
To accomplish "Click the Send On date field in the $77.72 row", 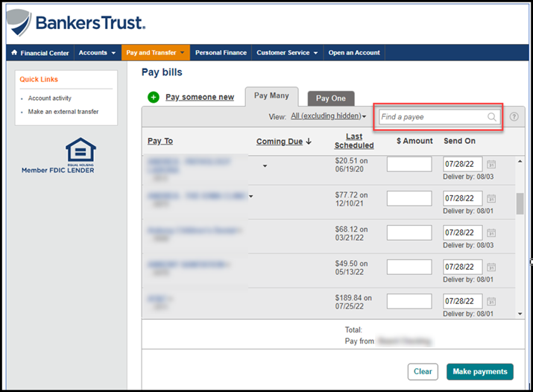I will pyautogui.click(x=463, y=198).
